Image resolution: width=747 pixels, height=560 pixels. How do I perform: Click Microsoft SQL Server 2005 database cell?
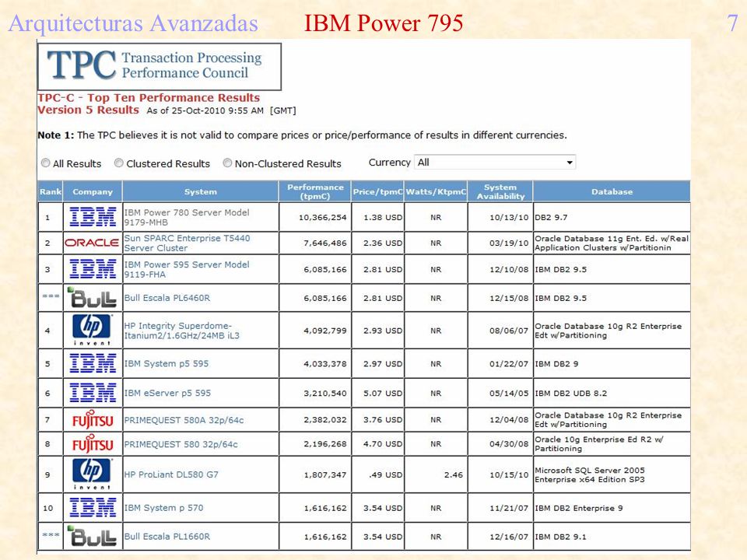pyautogui.click(x=590, y=474)
